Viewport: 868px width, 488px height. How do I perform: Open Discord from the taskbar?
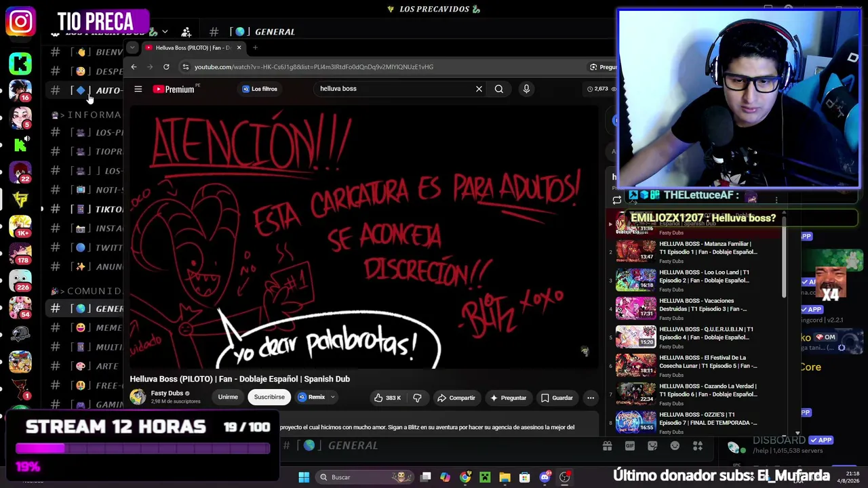[x=545, y=477]
